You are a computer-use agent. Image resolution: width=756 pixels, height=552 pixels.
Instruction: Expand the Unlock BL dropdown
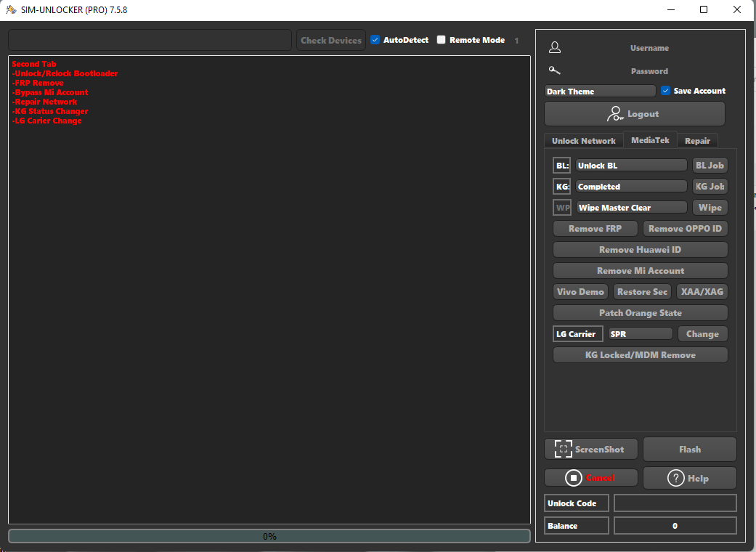(x=630, y=166)
